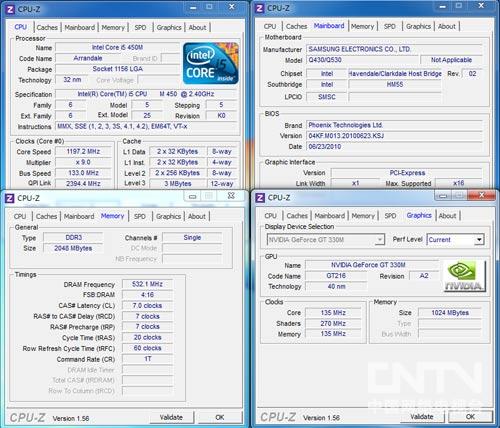Click the GPU memory Size value 1024 MBytes
The height and width of the screenshot is (428, 500).
coord(450,313)
